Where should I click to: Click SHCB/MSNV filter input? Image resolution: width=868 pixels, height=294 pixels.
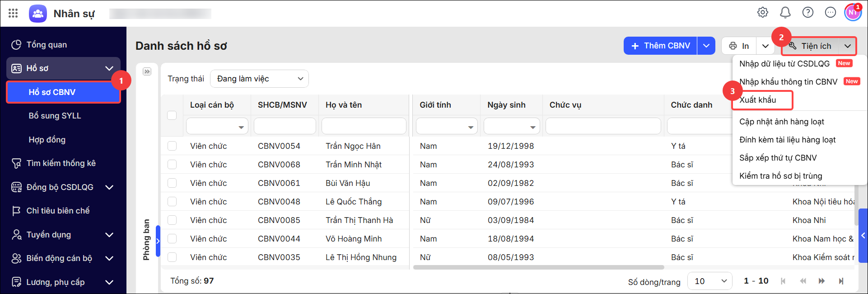point(285,126)
